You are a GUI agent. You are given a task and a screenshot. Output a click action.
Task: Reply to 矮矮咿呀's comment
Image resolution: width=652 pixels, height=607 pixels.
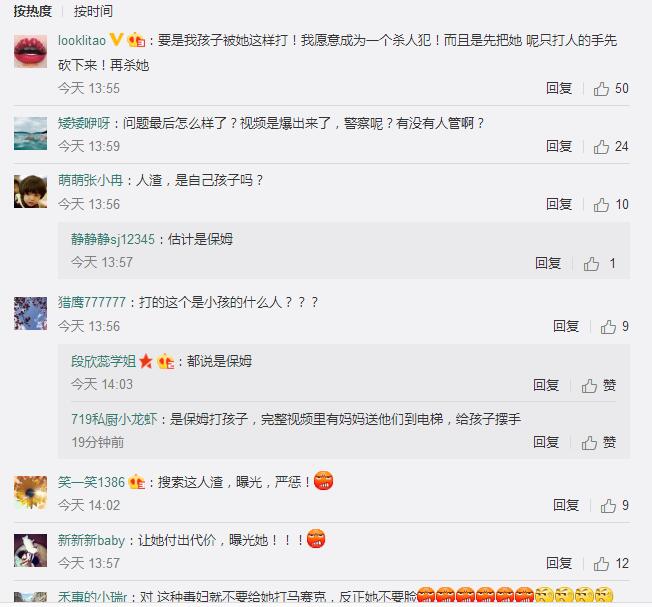pos(559,146)
